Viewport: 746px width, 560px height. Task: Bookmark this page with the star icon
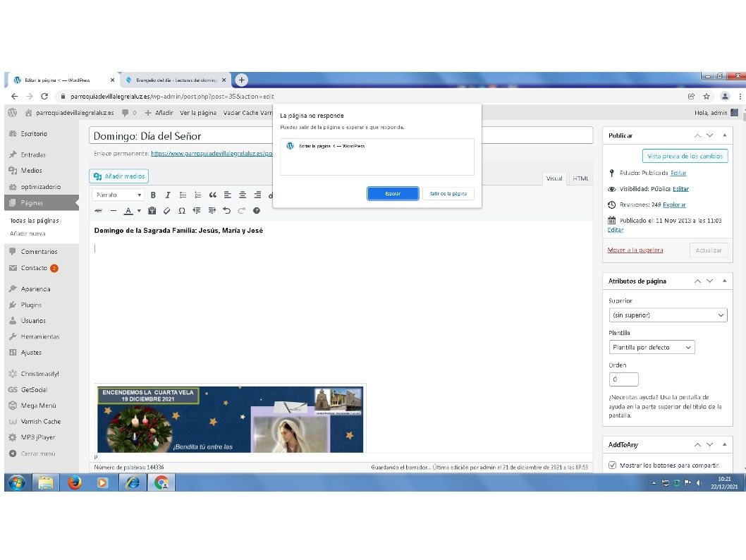[707, 97]
